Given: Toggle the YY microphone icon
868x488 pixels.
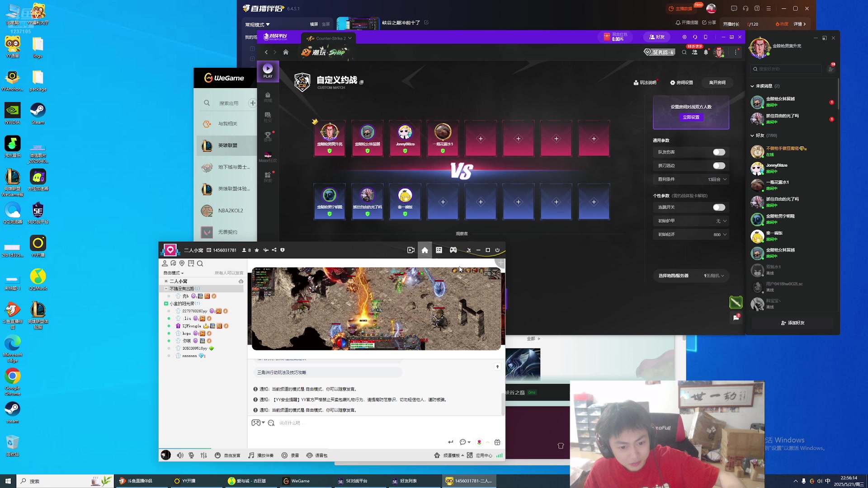Looking at the screenshot, I should (x=191, y=455).
